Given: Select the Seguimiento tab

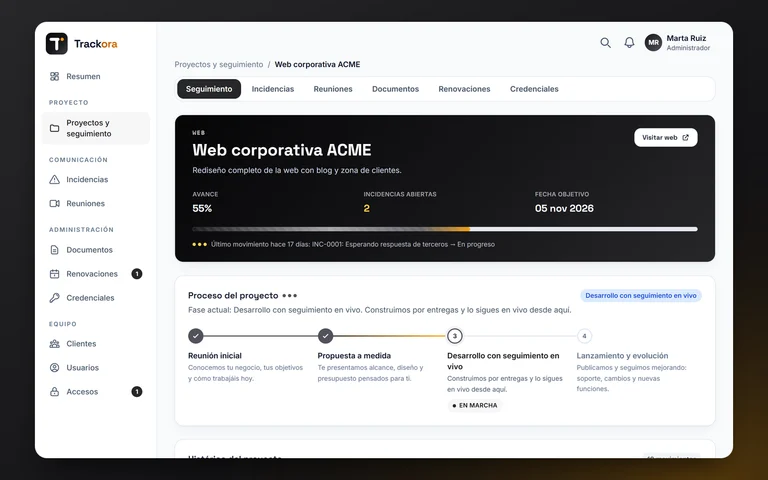Looking at the screenshot, I should [209, 89].
